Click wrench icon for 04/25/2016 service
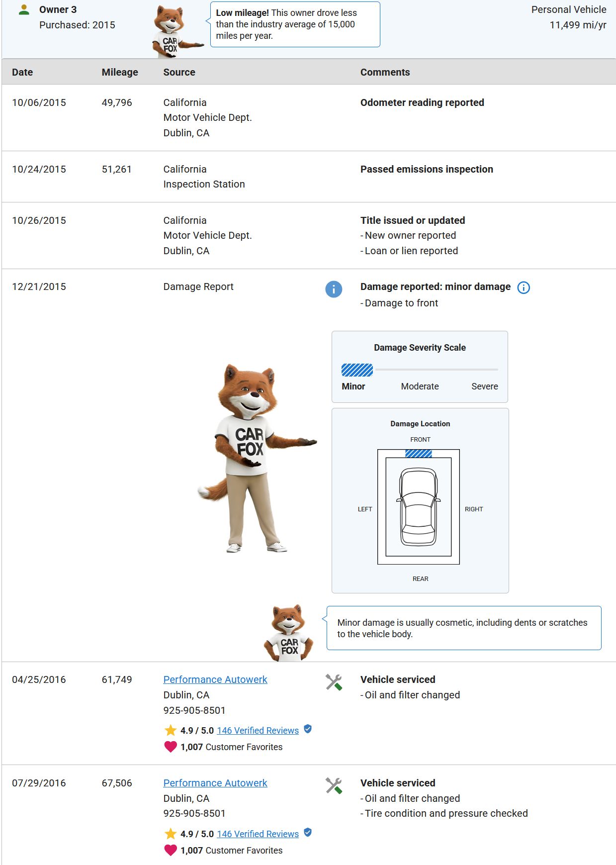Image resolution: width=616 pixels, height=865 pixels. (x=334, y=682)
